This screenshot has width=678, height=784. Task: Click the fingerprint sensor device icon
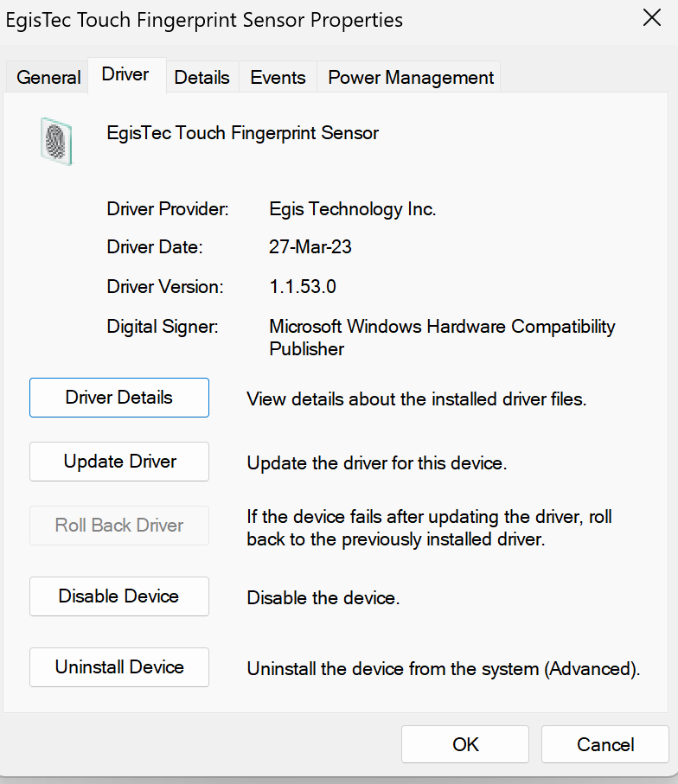tap(56, 142)
